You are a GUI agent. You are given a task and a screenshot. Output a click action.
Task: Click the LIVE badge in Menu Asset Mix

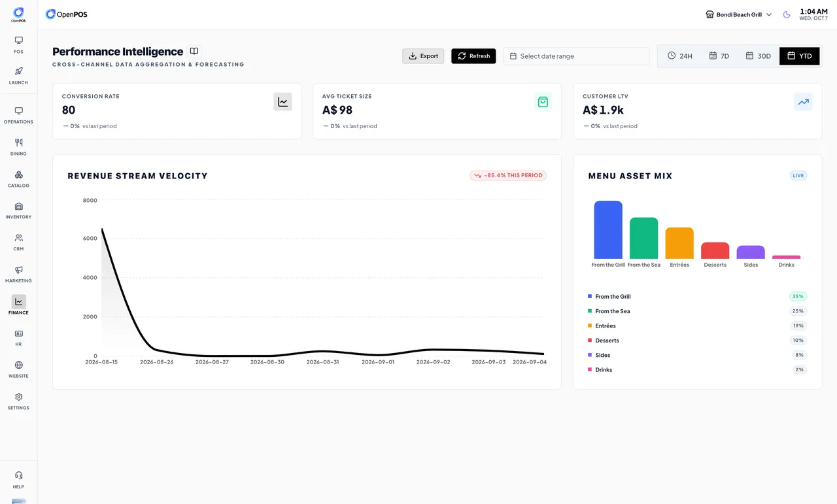tap(798, 175)
